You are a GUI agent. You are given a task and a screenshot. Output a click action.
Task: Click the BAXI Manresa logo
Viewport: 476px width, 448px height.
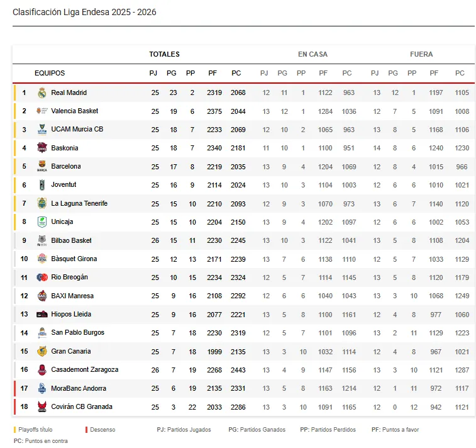pyautogui.click(x=42, y=296)
